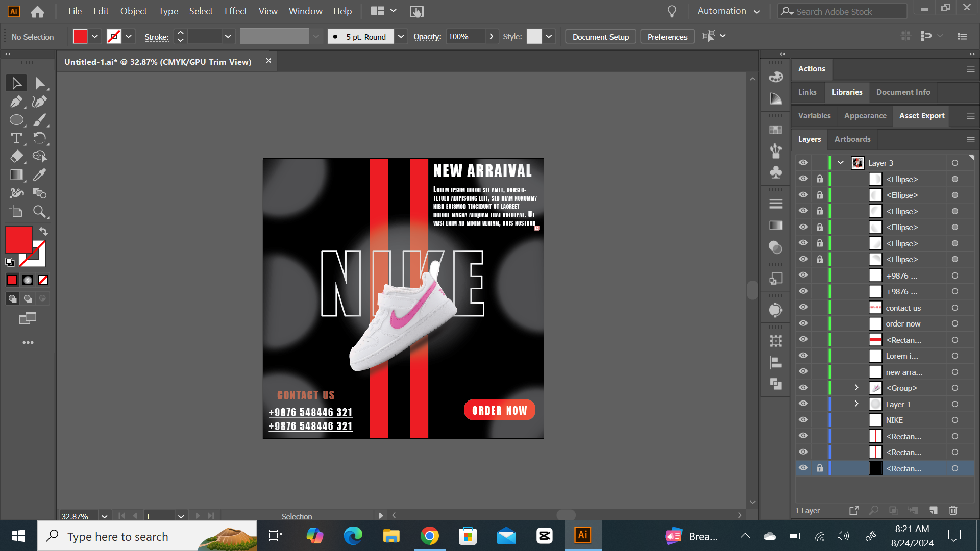The width and height of the screenshot is (980, 551).
Task: Open the Object menu
Action: pyautogui.click(x=134, y=11)
